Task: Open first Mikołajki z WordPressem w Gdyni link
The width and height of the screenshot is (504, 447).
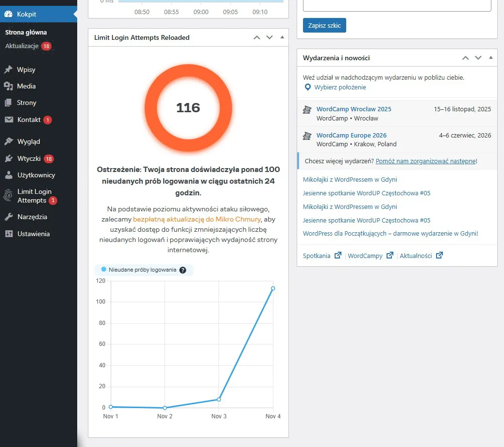Action: 350,179
